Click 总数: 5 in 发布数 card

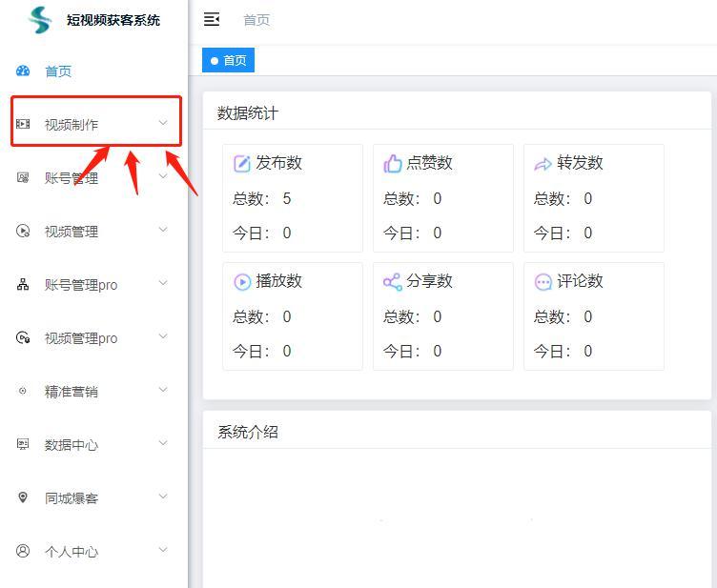tap(261, 199)
